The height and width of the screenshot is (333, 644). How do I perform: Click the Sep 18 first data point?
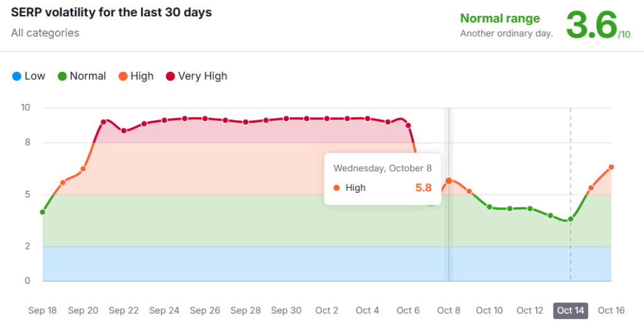43,212
